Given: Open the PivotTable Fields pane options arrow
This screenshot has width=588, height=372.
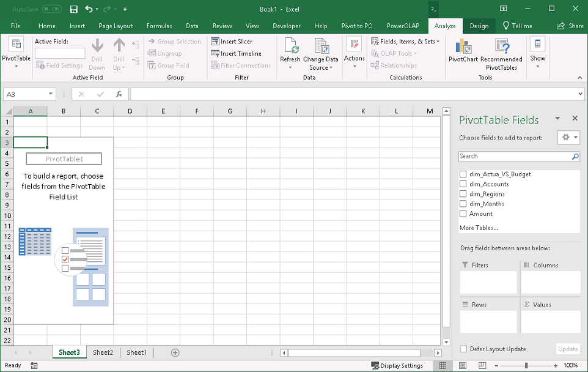Looking at the screenshot, I should (557, 118).
